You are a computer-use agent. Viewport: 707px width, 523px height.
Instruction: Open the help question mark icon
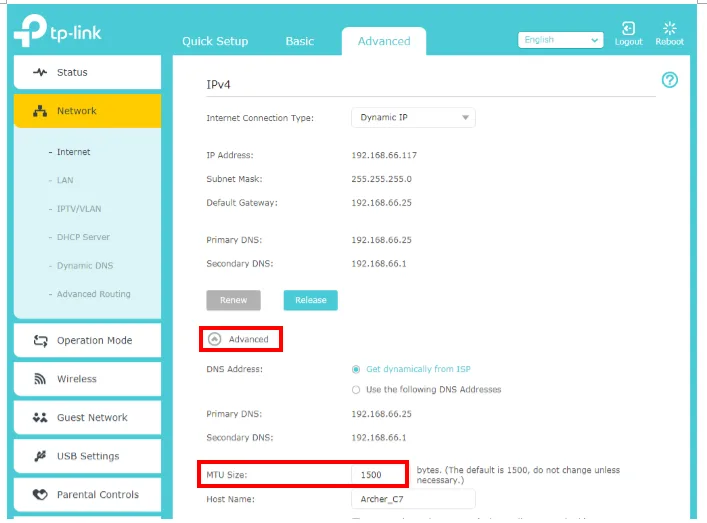(x=670, y=80)
